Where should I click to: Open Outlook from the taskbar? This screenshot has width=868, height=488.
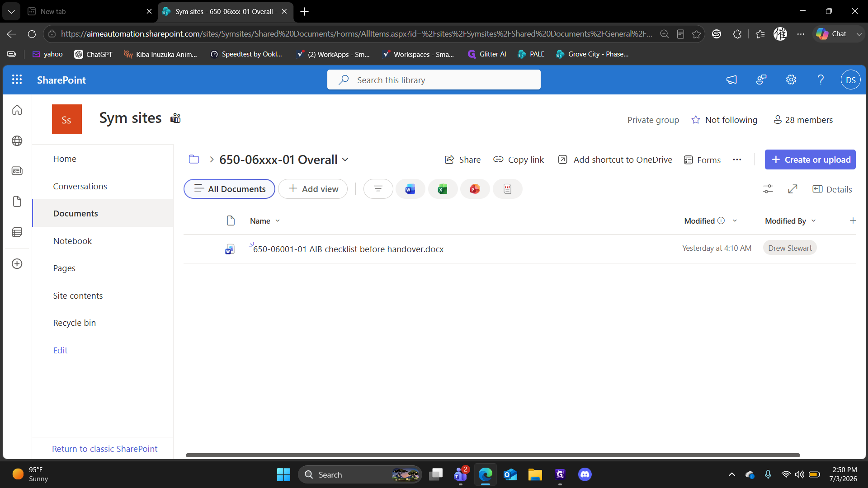click(x=510, y=474)
